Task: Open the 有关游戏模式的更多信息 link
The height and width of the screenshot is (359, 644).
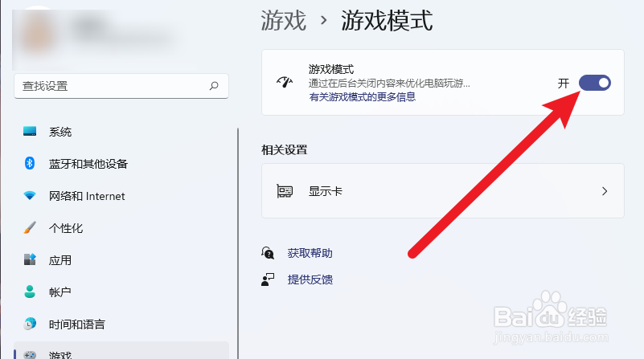Action: (363, 97)
